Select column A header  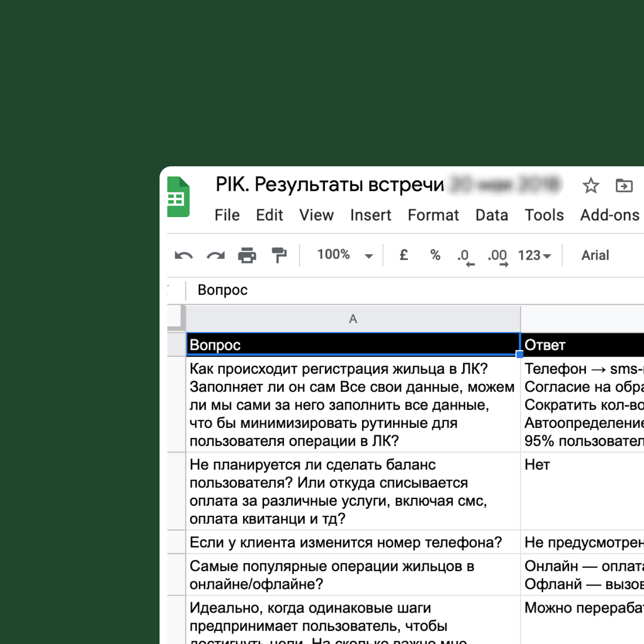353,319
